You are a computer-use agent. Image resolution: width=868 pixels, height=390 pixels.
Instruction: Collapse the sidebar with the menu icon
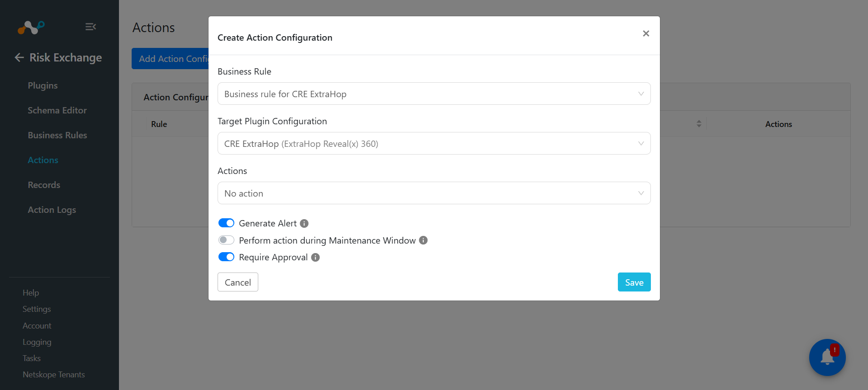tap(90, 27)
